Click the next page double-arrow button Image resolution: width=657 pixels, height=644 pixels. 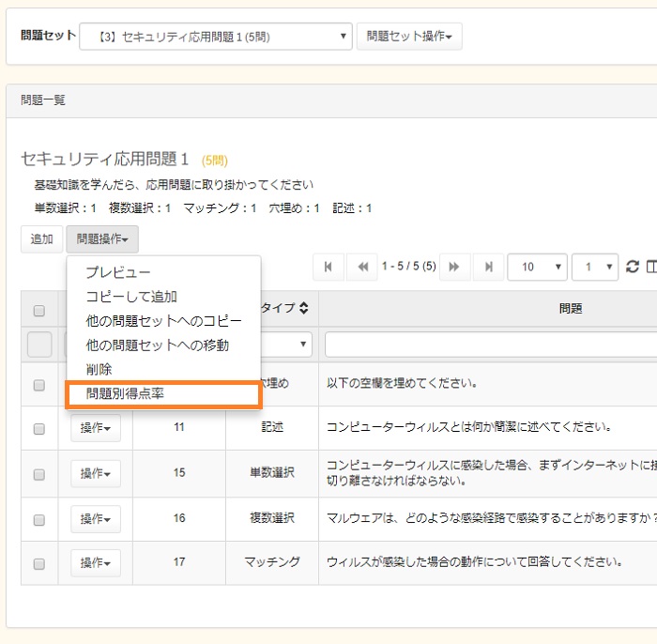tap(454, 268)
